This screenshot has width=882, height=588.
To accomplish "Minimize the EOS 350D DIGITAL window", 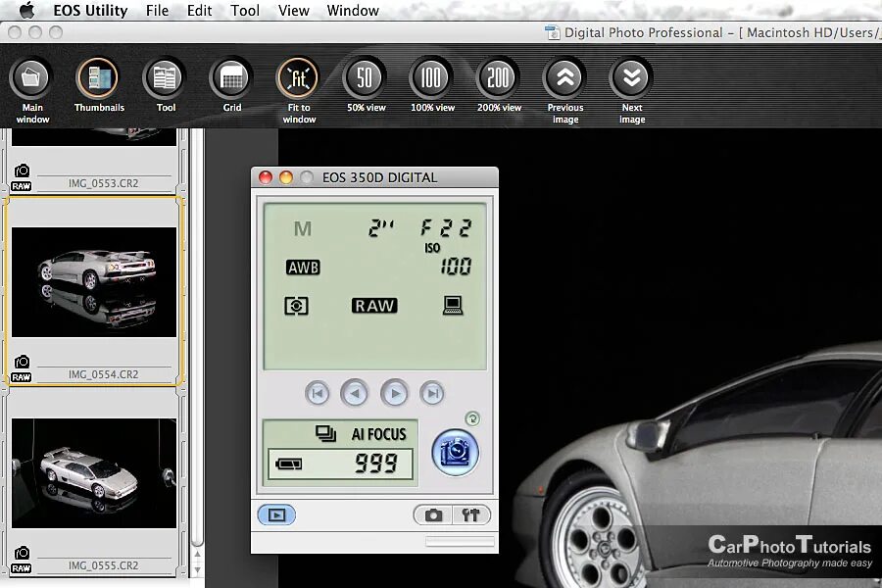I will [286, 177].
